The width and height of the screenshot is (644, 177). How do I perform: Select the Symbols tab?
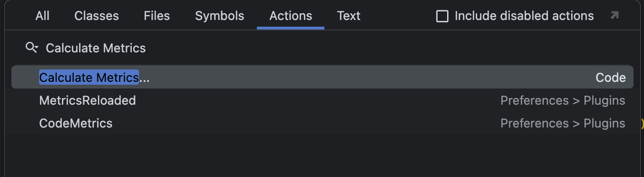tap(219, 16)
